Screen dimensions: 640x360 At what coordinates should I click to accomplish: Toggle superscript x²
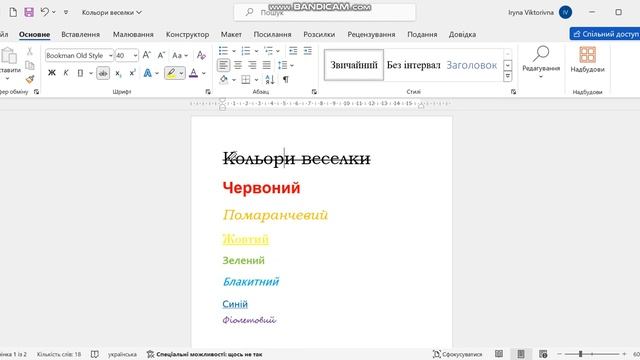132,73
